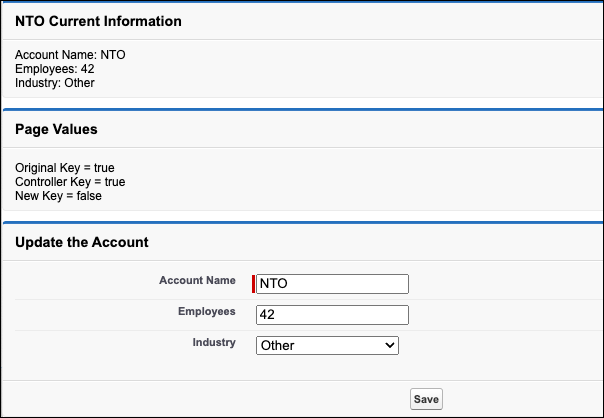604x418 pixels.
Task: Select the 'Account Name: NTO' text line
Action: tap(70, 55)
